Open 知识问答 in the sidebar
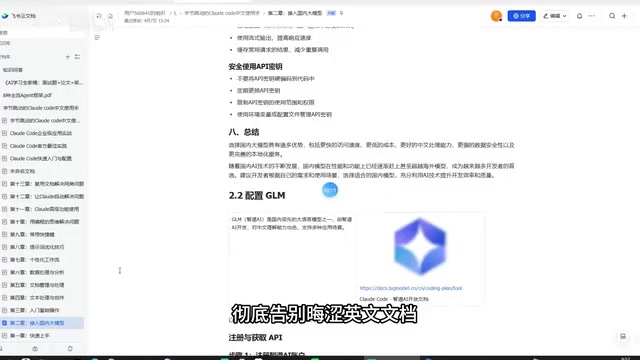The image size is (640, 360). coord(13,70)
